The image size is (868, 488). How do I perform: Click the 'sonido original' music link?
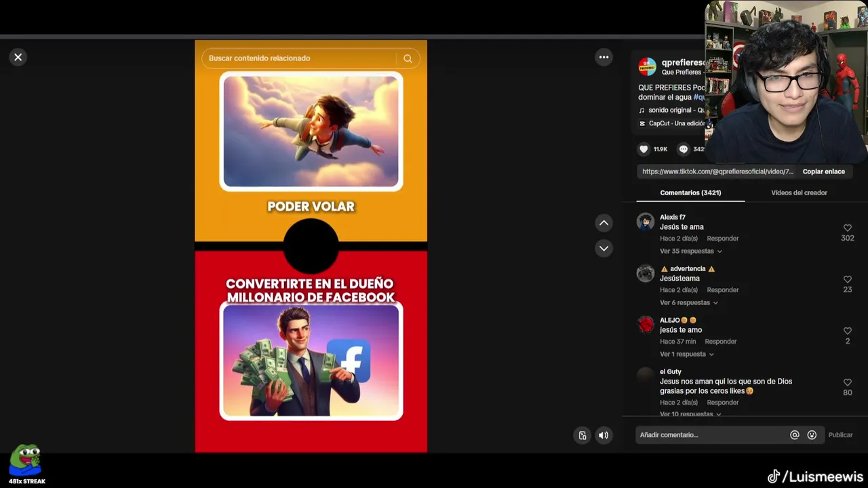coord(671,110)
